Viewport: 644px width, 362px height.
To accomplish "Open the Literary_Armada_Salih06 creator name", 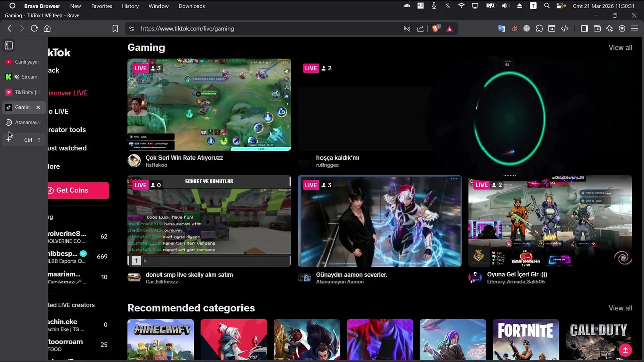I will coord(516,282).
